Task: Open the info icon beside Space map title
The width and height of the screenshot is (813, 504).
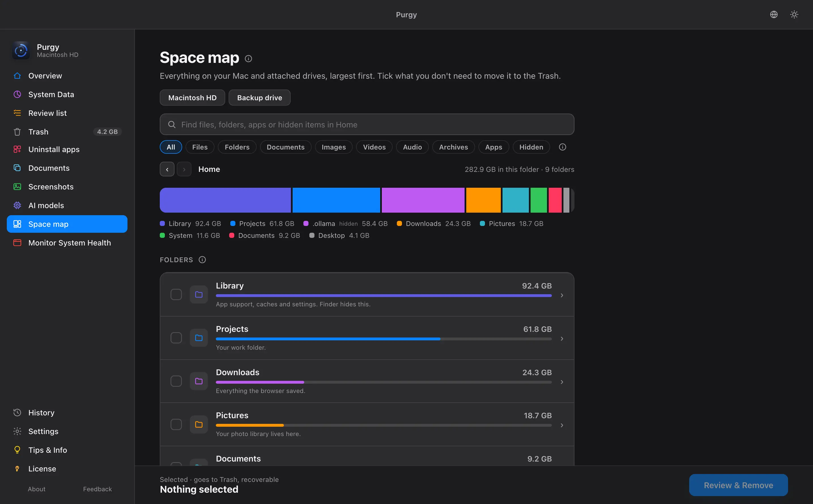Action: [x=248, y=59]
